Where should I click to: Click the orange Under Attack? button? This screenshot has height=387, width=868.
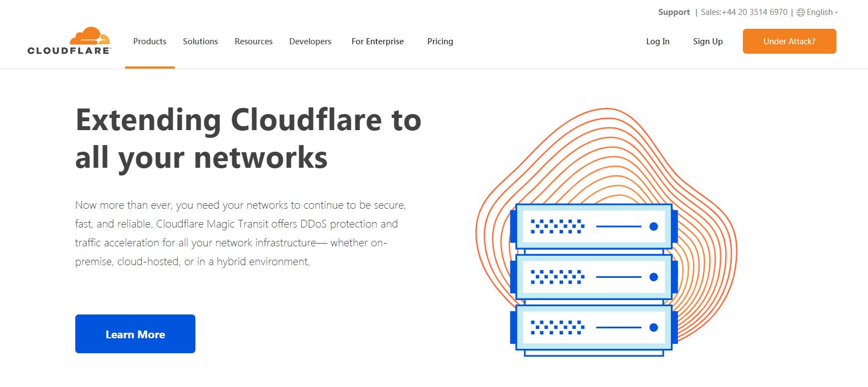click(x=789, y=42)
